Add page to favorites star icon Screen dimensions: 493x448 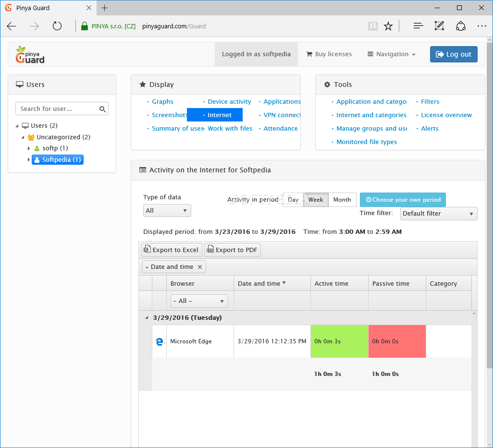tap(388, 26)
